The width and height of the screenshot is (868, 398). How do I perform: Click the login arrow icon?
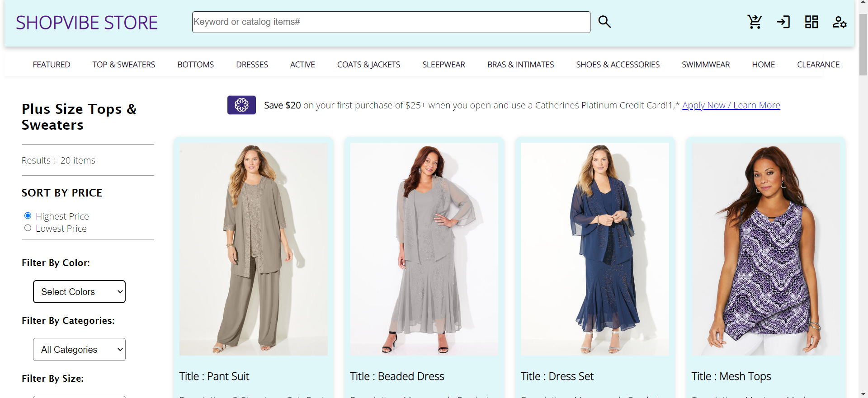pyautogui.click(x=783, y=22)
